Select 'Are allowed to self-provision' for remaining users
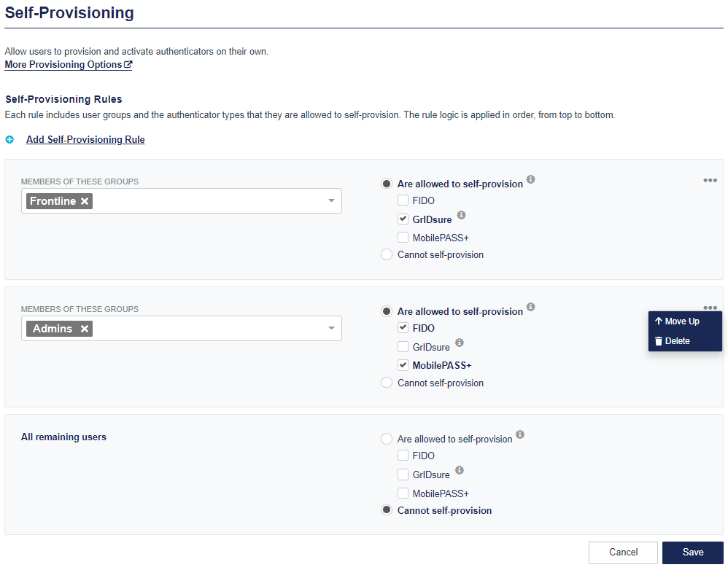The width and height of the screenshot is (728, 570). point(387,439)
